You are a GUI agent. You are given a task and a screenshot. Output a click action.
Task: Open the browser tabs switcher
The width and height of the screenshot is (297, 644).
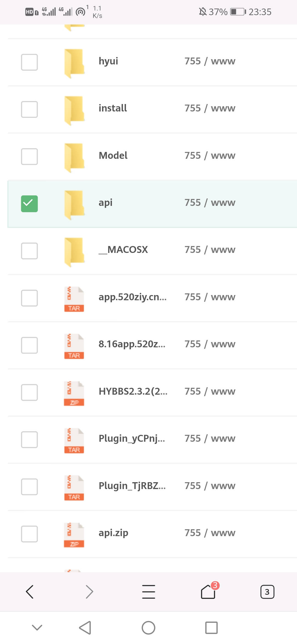click(267, 592)
